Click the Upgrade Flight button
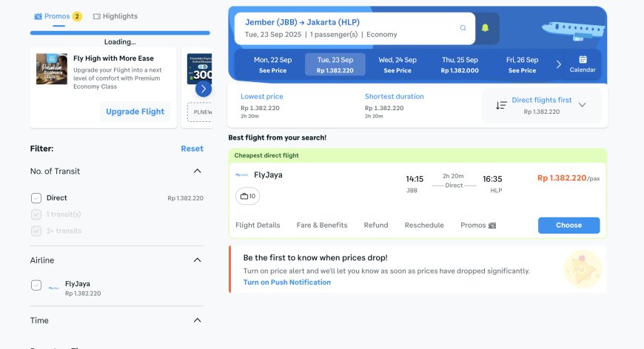The image size is (644, 349). (x=135, y=112)
